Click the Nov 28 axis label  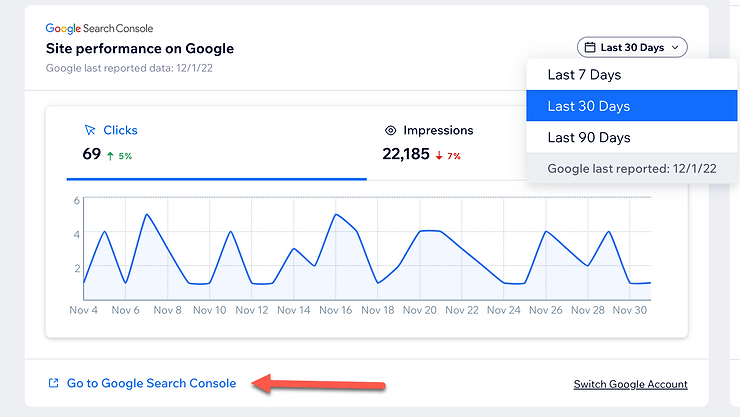pos(588,310)
